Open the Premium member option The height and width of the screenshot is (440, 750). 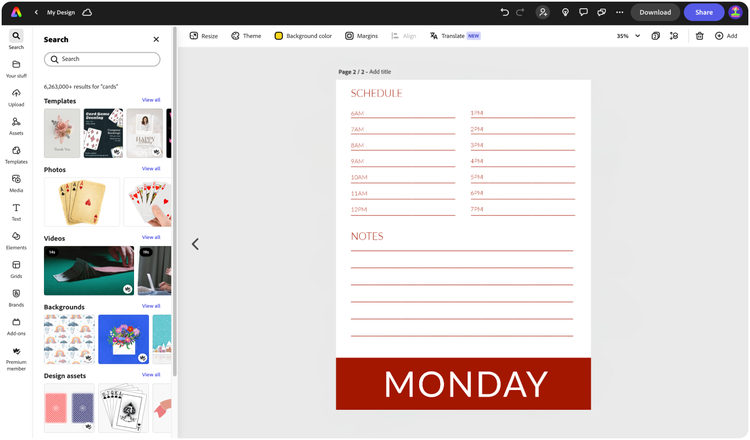pos(16,359)
